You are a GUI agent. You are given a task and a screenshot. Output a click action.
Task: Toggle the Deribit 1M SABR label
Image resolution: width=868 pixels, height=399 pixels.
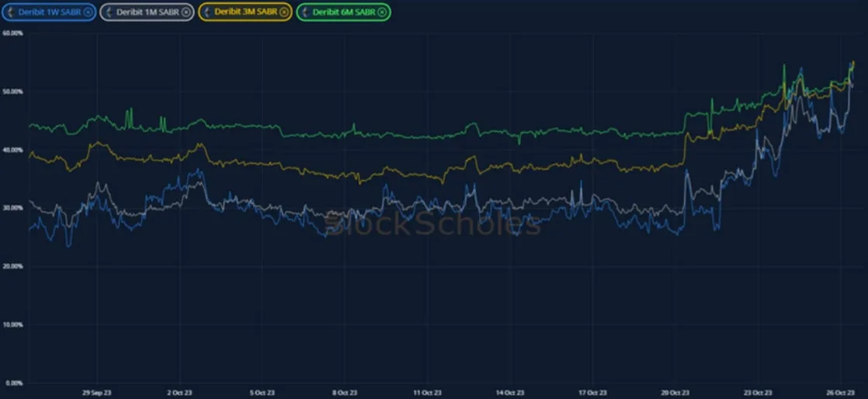pos(148,12)
